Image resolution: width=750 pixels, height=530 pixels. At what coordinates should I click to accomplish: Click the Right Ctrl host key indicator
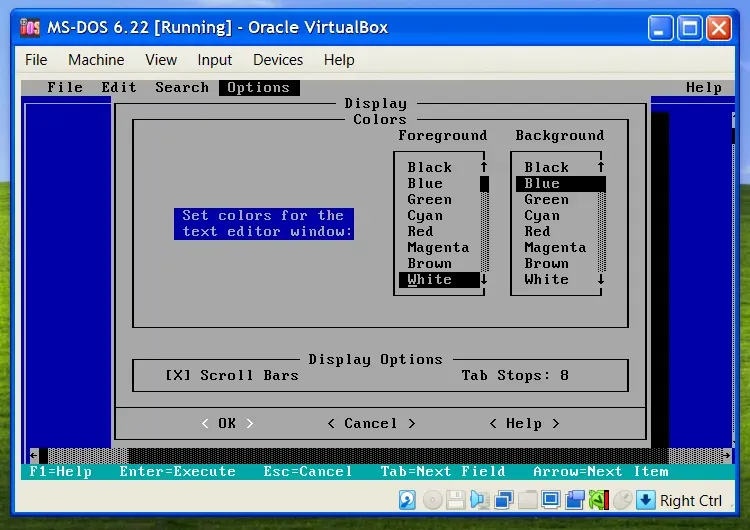[x=691, y=500]
